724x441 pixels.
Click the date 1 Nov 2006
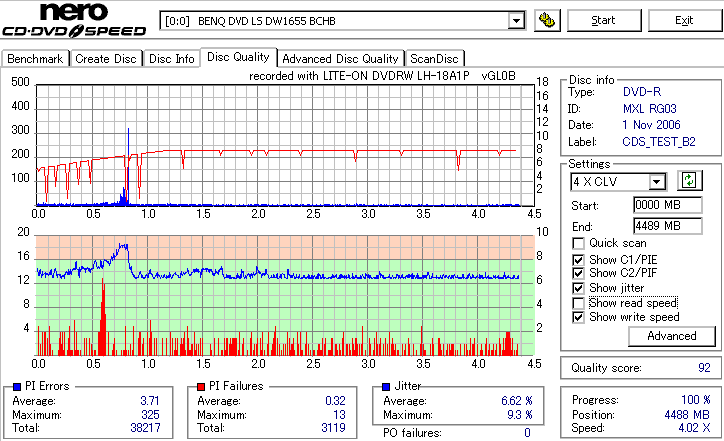pyautogui.click(x=652, y=125)
